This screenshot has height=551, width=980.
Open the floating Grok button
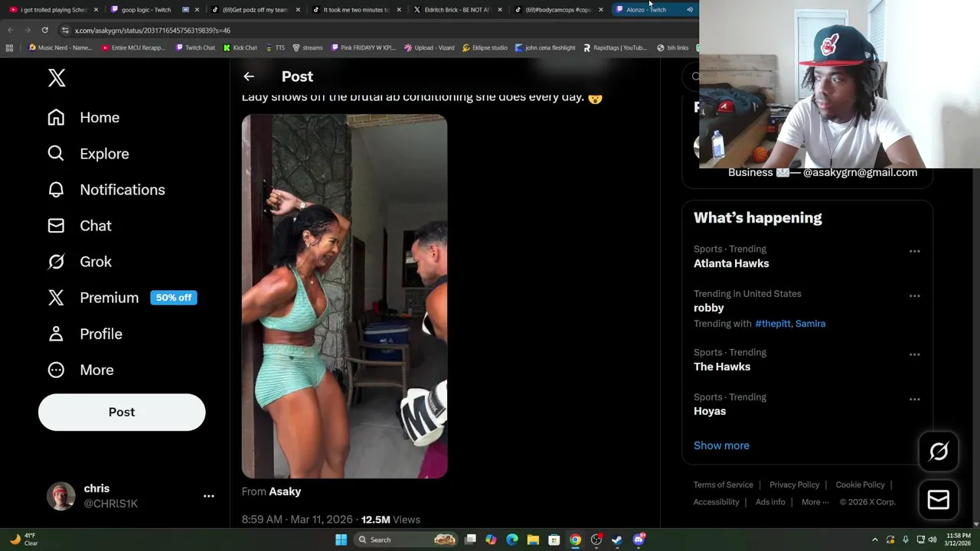point(939,452)
